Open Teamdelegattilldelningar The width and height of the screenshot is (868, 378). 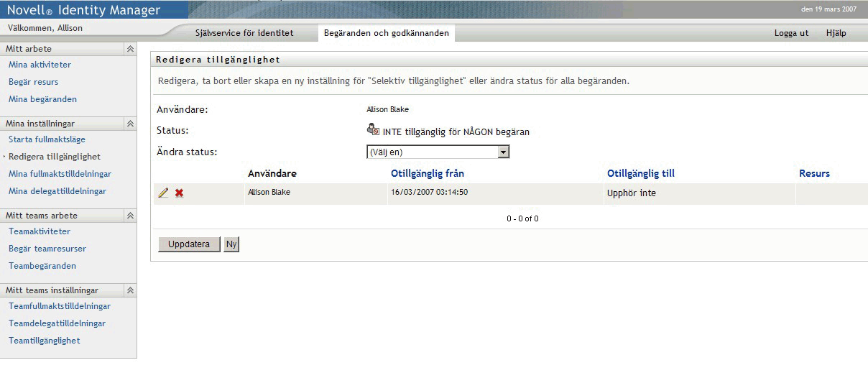(x=57, y=323)
